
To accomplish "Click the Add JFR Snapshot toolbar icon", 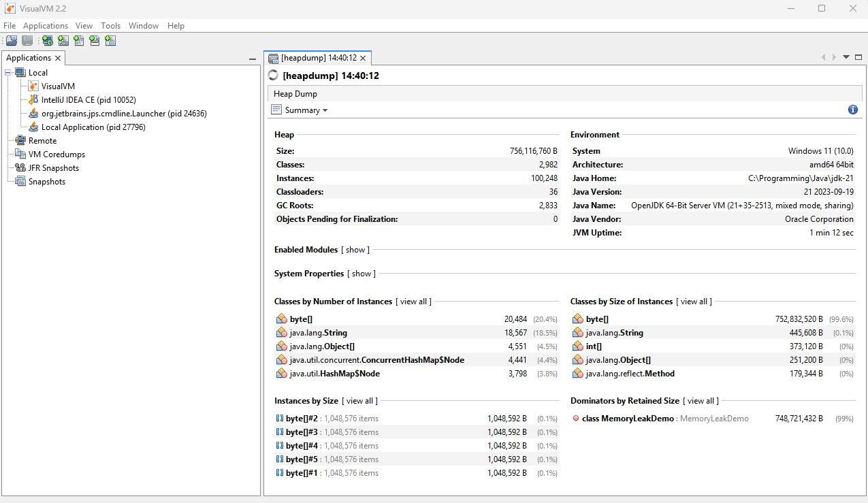I will point(94,40).
